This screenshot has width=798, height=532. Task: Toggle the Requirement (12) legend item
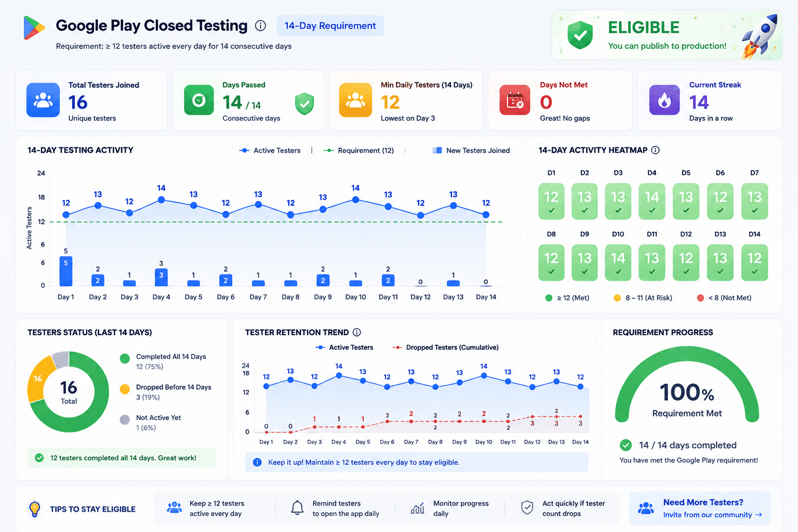(358, 150)
